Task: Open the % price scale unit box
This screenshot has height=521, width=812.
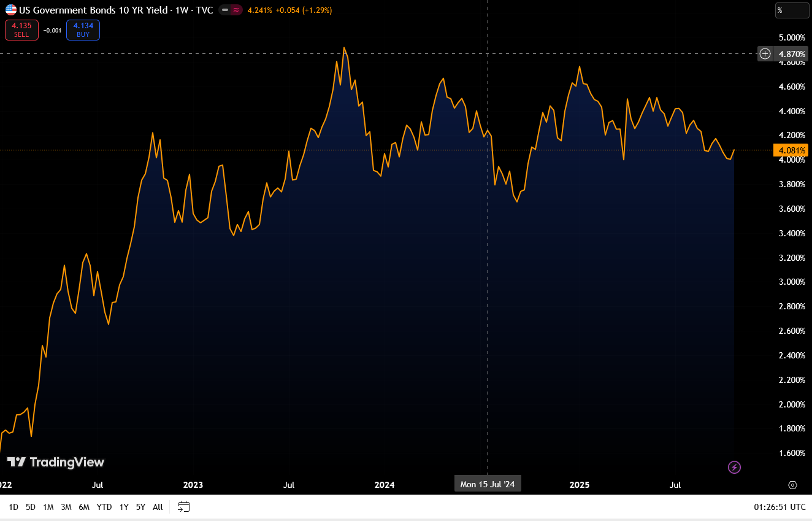Action: pyautogui.click(x=792, y=10)
